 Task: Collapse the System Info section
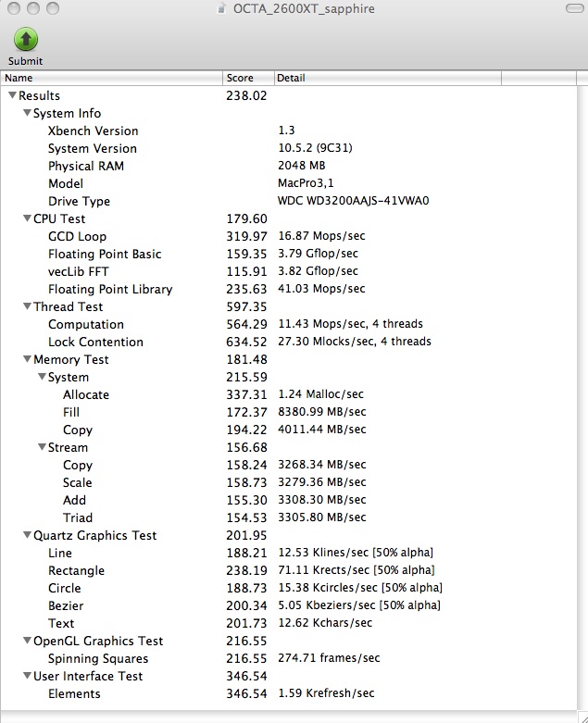27,113
